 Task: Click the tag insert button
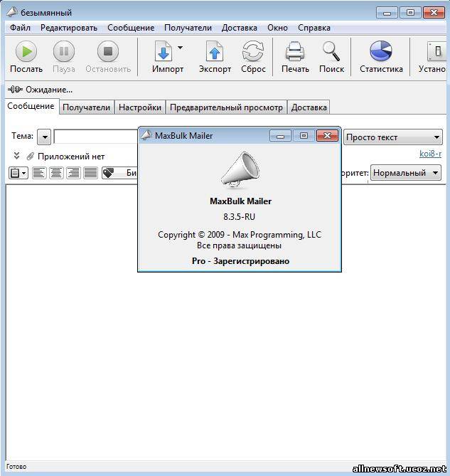coord(119,173)
